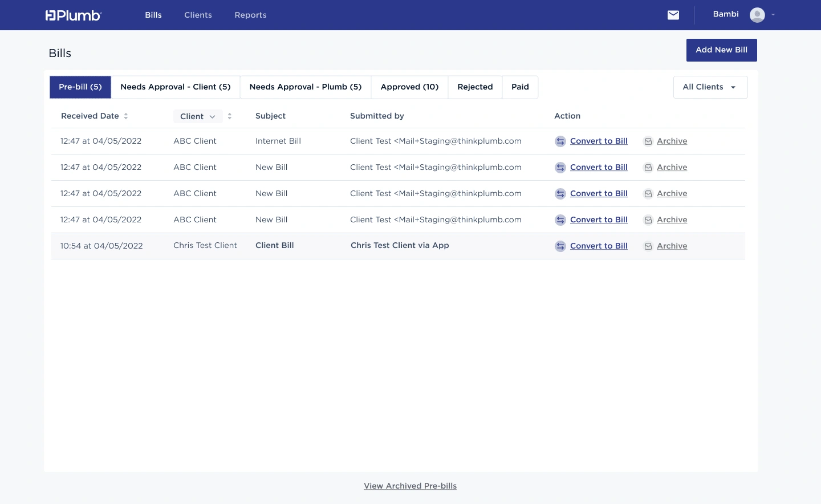This screenshot has width=821, height=504.
Task: Expand the user account arrow next to Bambi
Action: 773,15
